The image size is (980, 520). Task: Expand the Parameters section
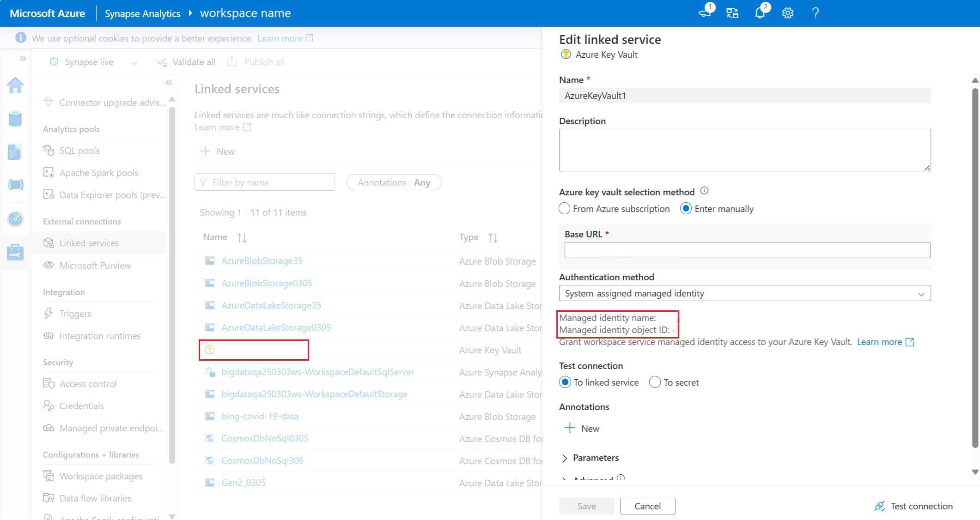pos(596,458)
